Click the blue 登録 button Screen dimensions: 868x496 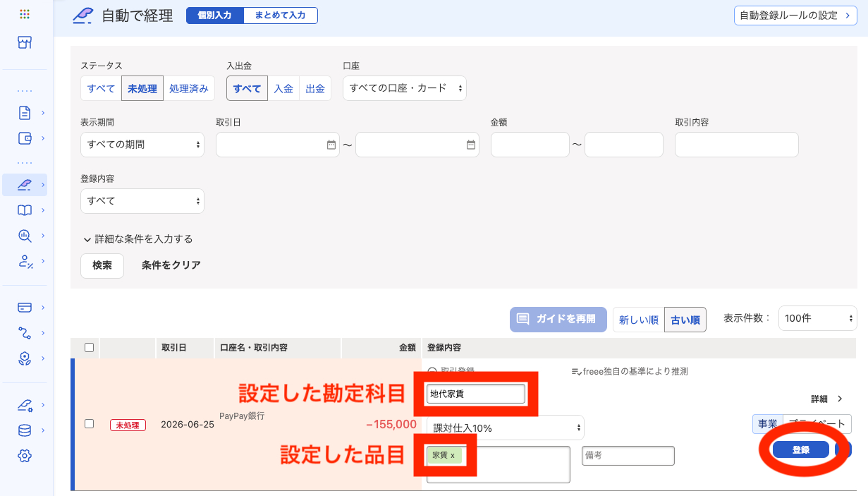tap(801, 449)
